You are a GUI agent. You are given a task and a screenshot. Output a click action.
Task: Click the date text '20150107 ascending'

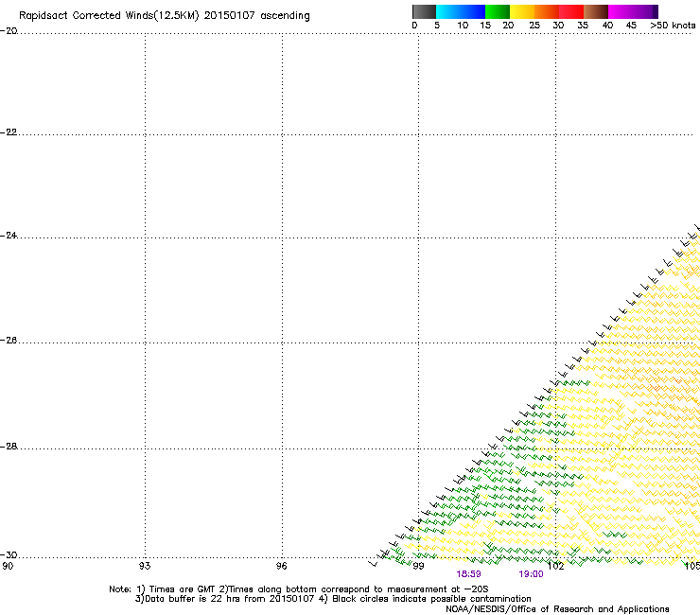tap(256, 16)
